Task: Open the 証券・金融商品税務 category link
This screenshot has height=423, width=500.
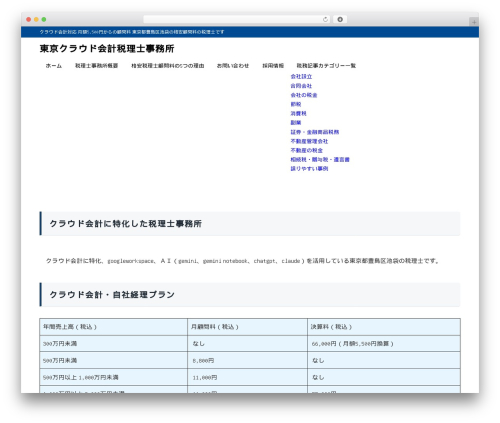Action: [315, 132]
